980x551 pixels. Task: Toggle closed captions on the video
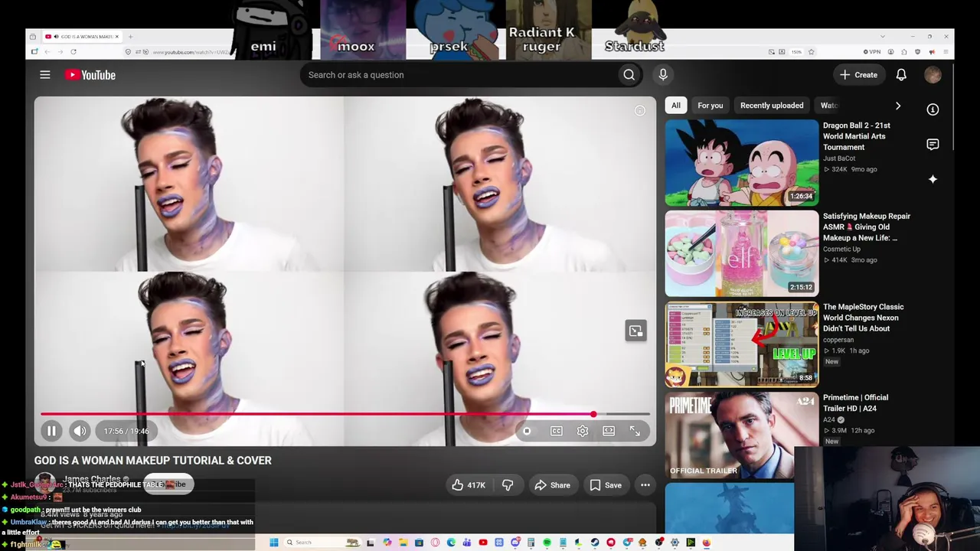pyautogui.click(x=557, y=431)
